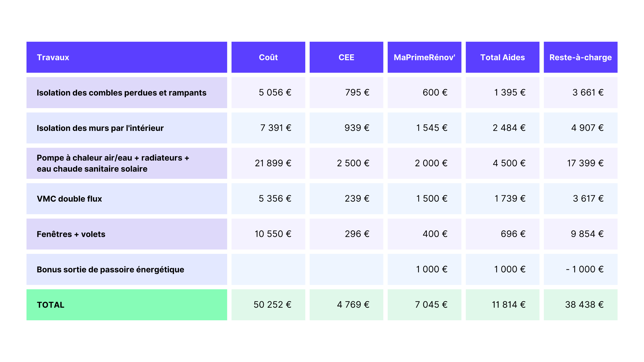
Task: Select the 50 252 € total cost cell
Action: pos(268,305)
